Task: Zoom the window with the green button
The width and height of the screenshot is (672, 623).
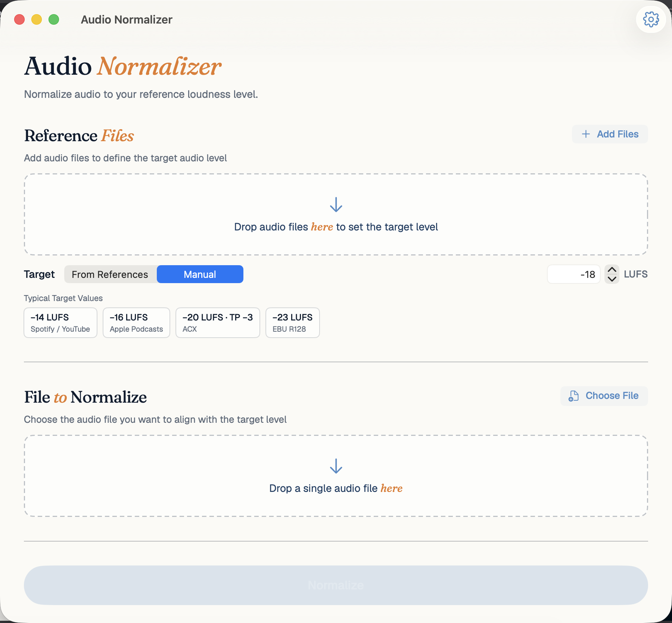Action: [x=54, y=19]
